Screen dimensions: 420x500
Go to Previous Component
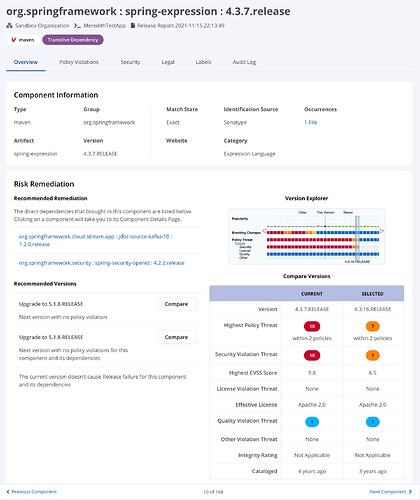32,492
